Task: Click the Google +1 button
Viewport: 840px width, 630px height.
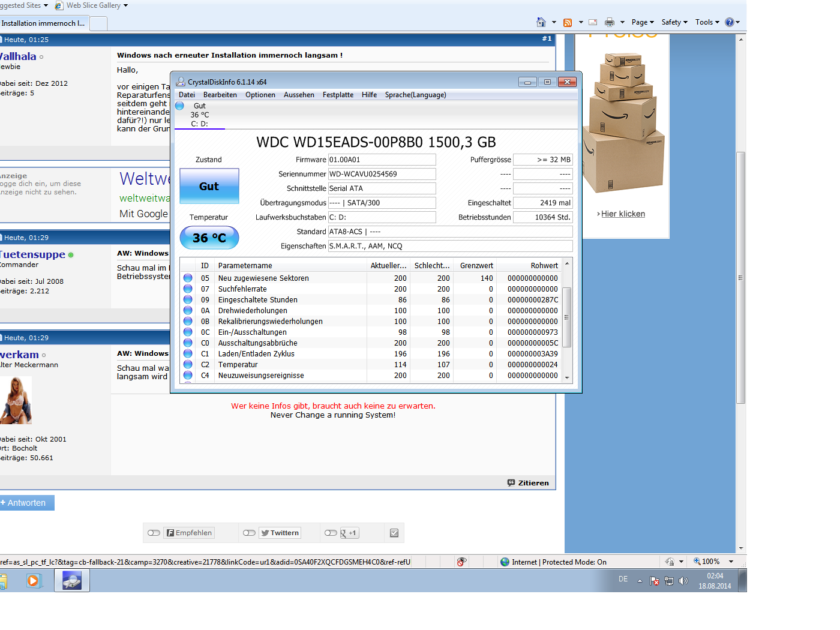Action: coord(349,533)
